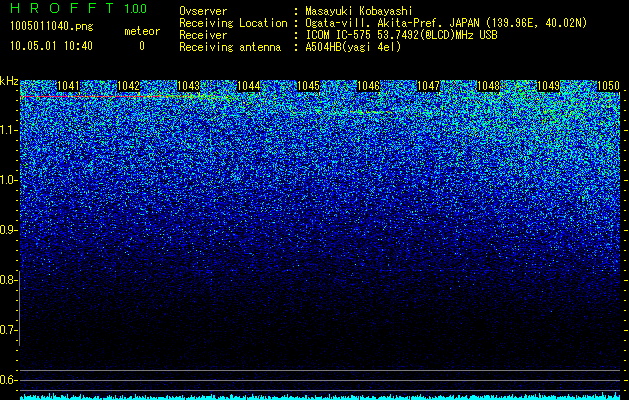
Task: Select the filename 1005011040.png
Action: coord(52,27)
